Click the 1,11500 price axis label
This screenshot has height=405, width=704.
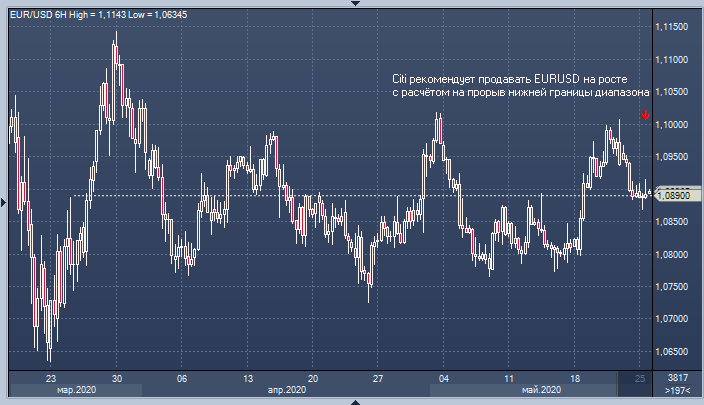tap(676, 28)
